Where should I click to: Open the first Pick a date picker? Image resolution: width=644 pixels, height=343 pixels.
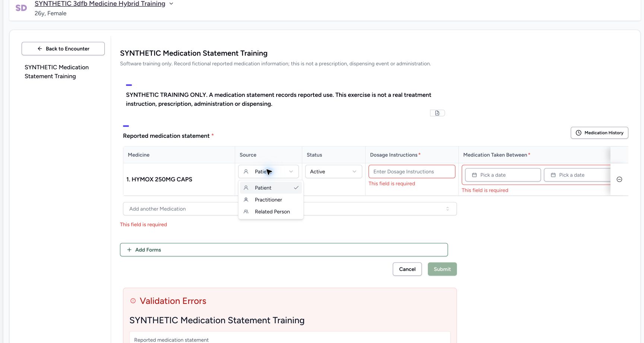click(x=503, y=175)
